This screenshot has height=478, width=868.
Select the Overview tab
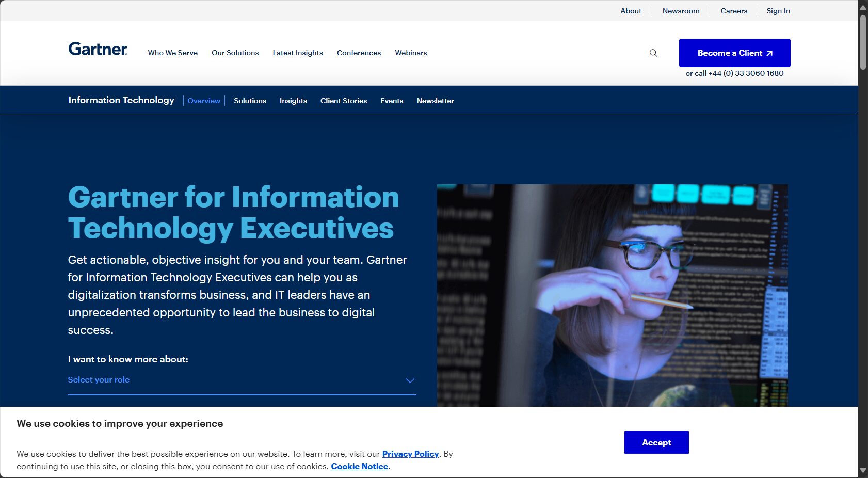tap(204, 101)
